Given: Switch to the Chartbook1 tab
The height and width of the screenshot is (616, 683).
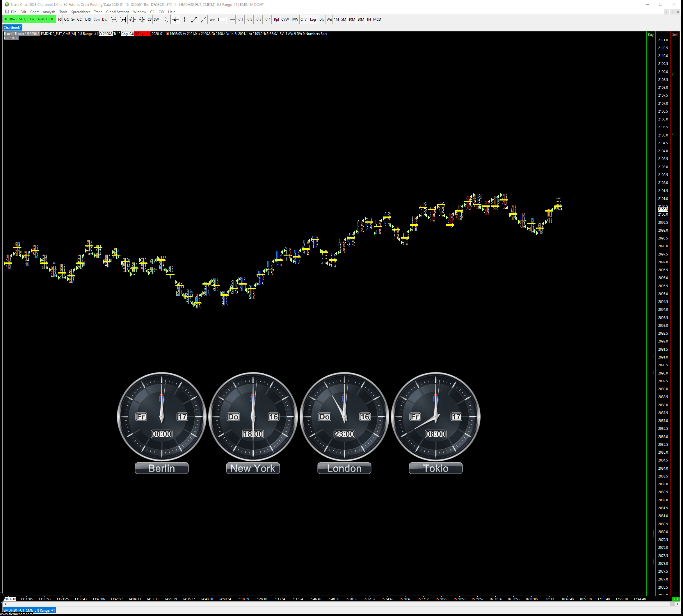Looking at the screenshot, I should [13, 27].
